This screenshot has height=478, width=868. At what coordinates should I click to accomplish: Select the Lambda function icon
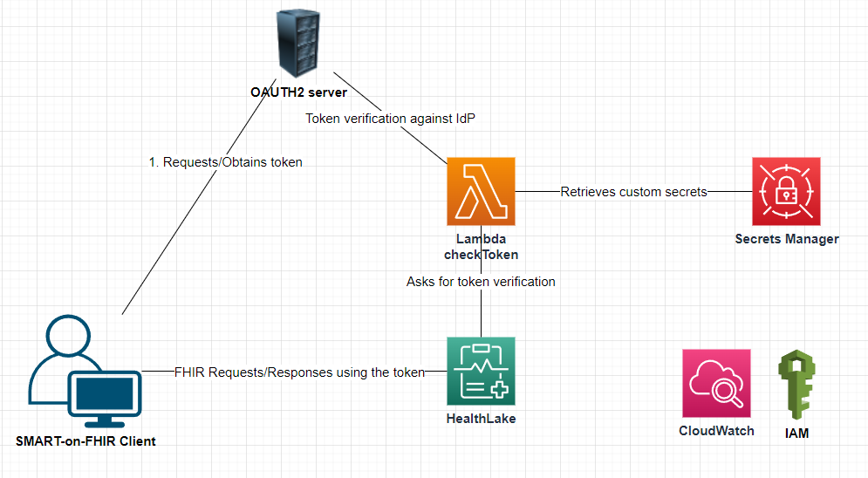[481, 191]
